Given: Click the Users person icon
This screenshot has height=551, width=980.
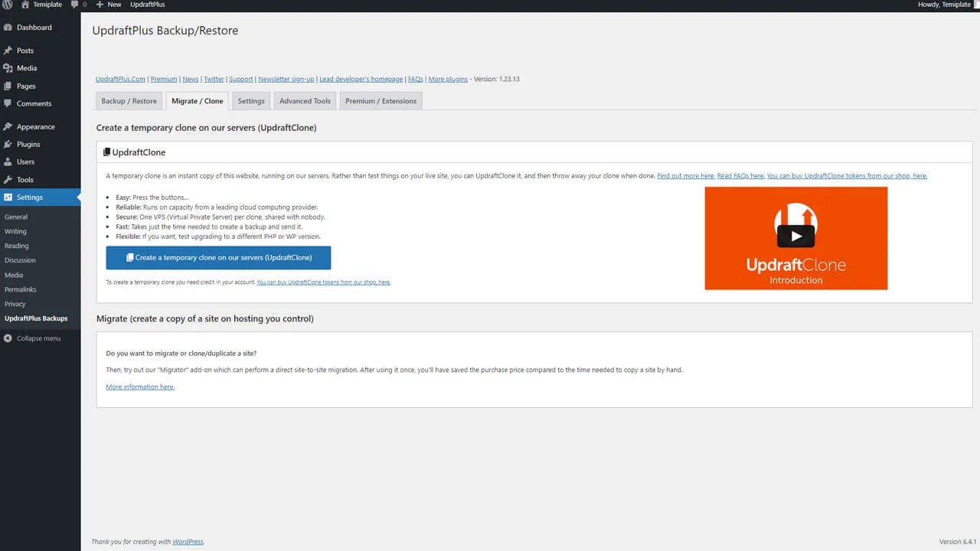Looking at the screenshot, I should (x=8, y=161).
